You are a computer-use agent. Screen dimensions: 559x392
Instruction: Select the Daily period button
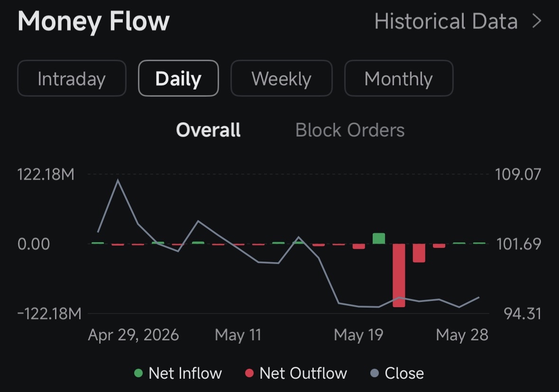point(178,78)
